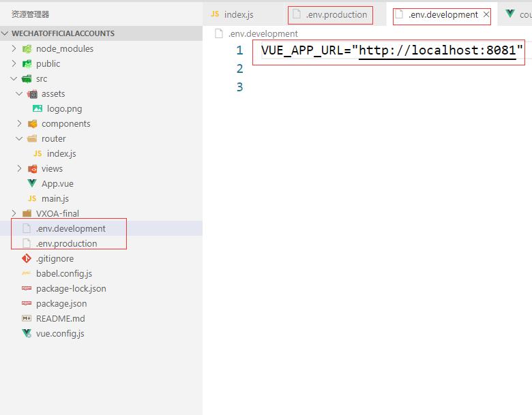Click the Vue icon beside vue.config.js
Screen dimensions: 532x415
(27, 334)
